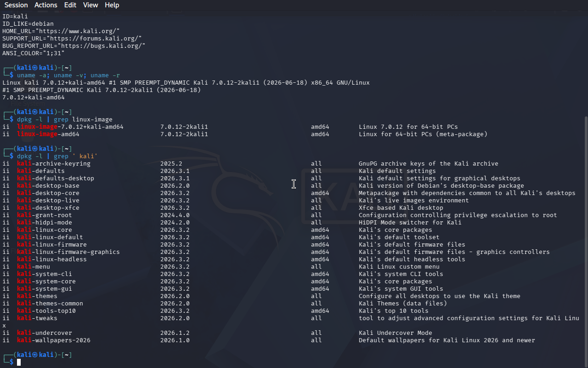Click the linux-image-amd64 meta-package name
Screen dimensions: 588x368
point(48,134)
